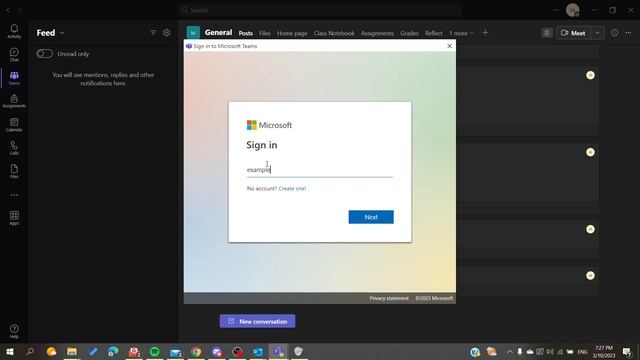Open the shield security icon in taskbar
Viewport: 640px width, 360px height.
click(299, 351)
